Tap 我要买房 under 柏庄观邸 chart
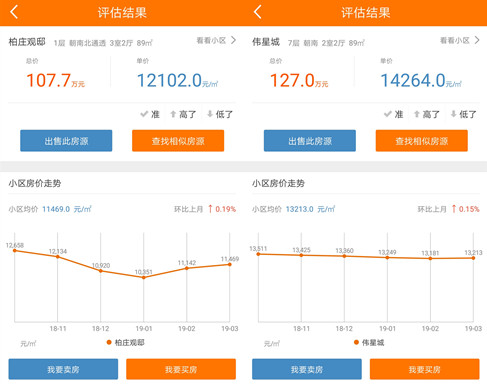 pyautogui.click(x=181, y=369)
